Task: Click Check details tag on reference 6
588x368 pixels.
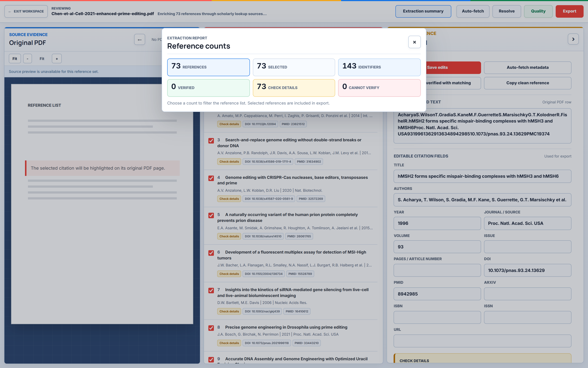Action: (x=229, y=274)
